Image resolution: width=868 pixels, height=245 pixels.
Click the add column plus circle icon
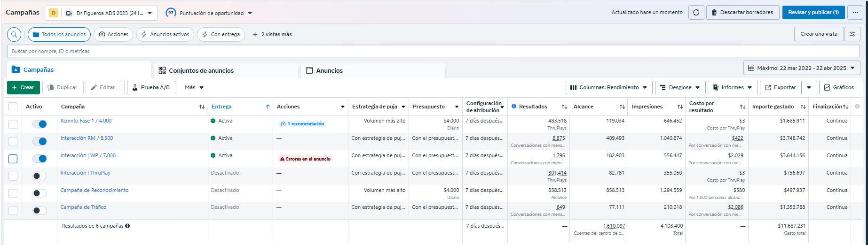coord(857,107)
